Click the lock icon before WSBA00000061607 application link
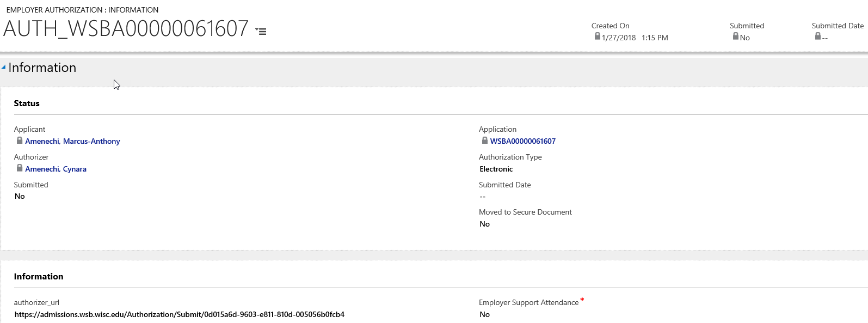Viewport: 868px width, 323px height. click(x=485, y=141)
